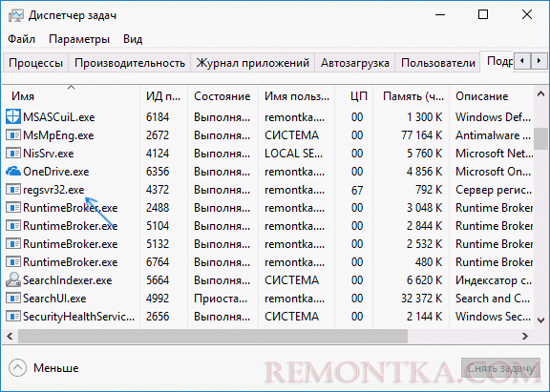
Task: Select the MsMpEng.exe process name
Action: click(58, 134)
